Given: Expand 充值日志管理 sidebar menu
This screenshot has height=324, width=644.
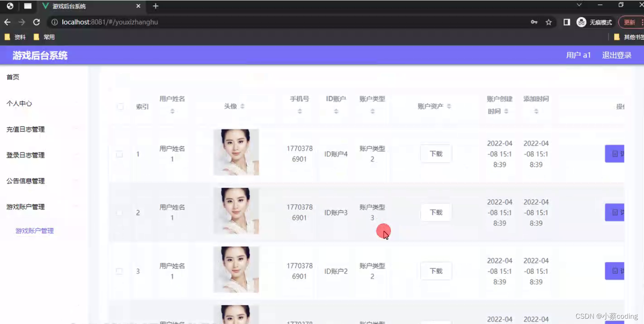Looking at the screenshot, I should click(26, 129).
